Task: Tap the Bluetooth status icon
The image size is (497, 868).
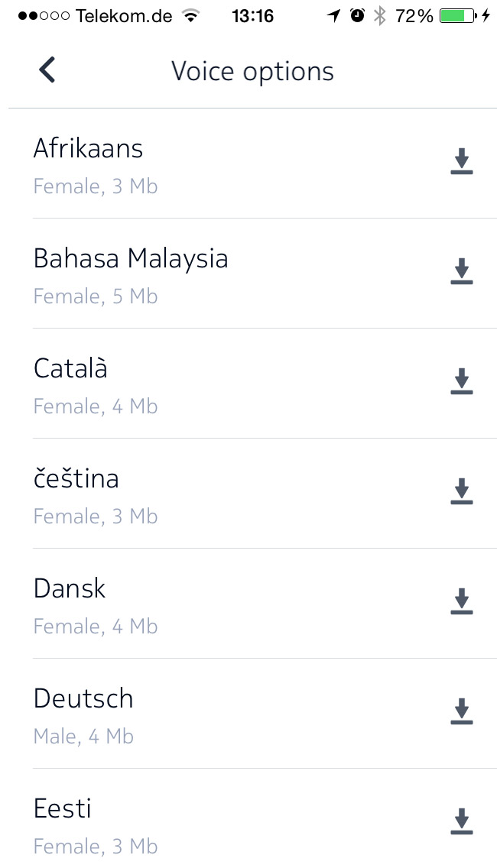Action: click(379, 16)
